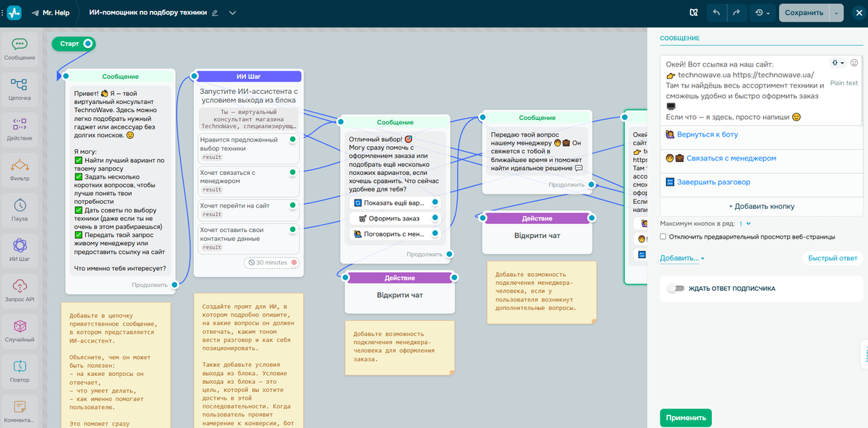Viewport: 868px width, 428px height.
Task: Edit the 'Завершить разговор' button
Action: click(762, 182)
